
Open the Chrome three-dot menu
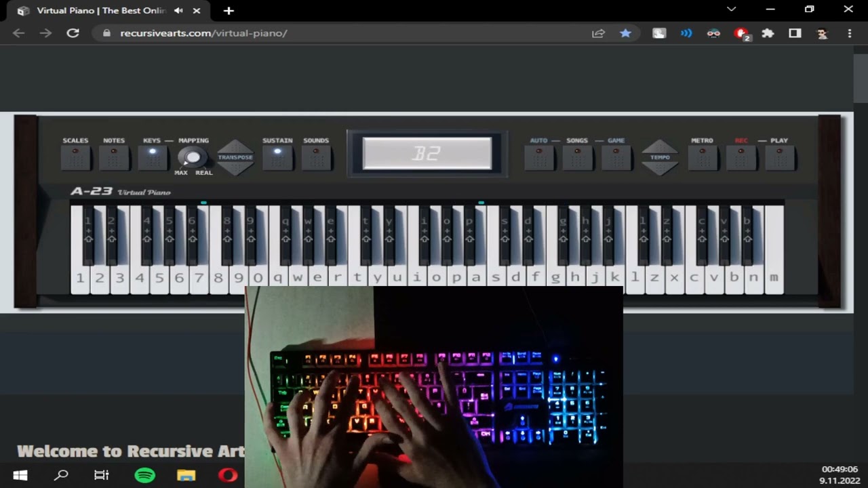[x=850, y=33]
